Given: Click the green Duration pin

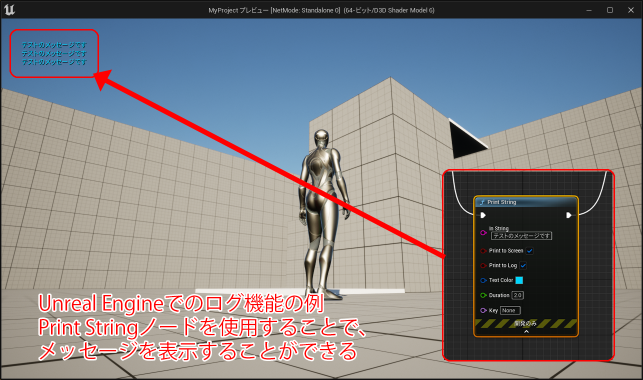Looking at the screenshot, I should pyautogui.click(x=483, y=295).
